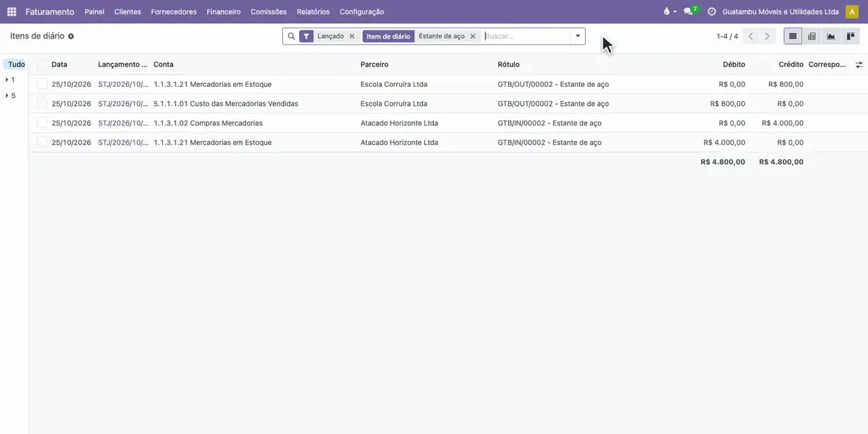Open the search options dropdown arrow

click(x=578, y=37)
